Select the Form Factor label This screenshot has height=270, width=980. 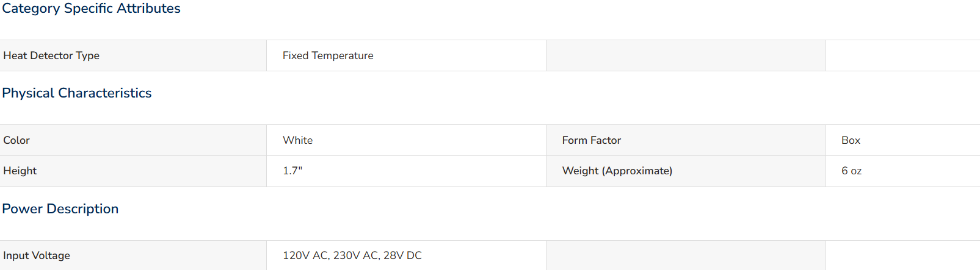(592, 140)
